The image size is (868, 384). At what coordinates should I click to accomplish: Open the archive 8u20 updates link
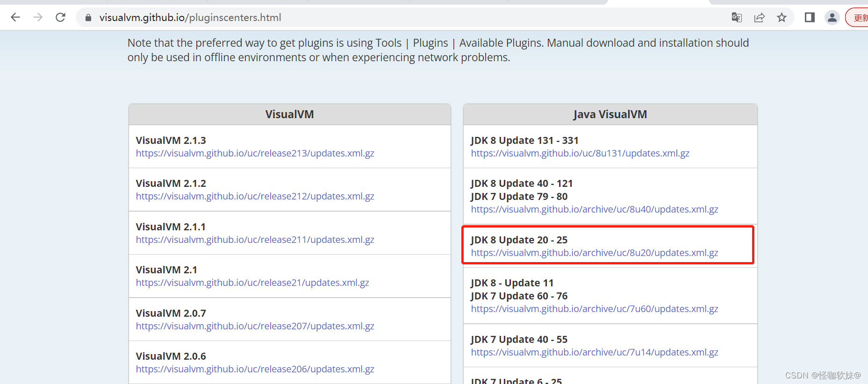[595, 253]
